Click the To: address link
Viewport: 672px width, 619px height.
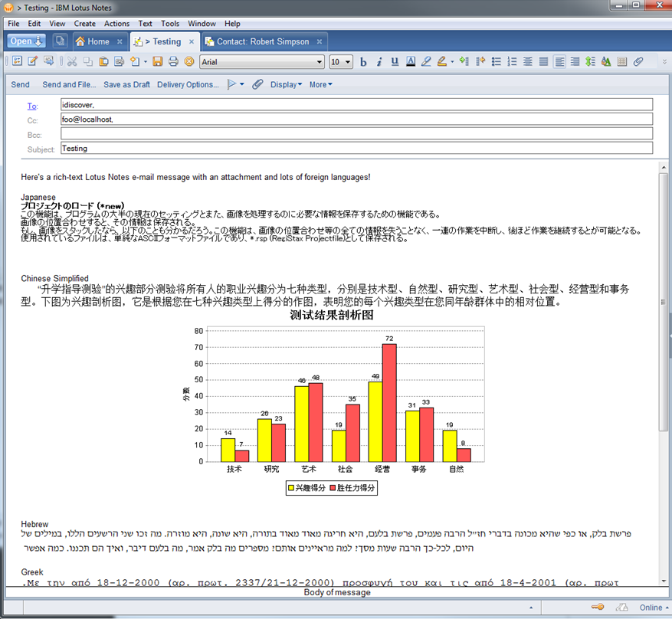coord(33,106)
